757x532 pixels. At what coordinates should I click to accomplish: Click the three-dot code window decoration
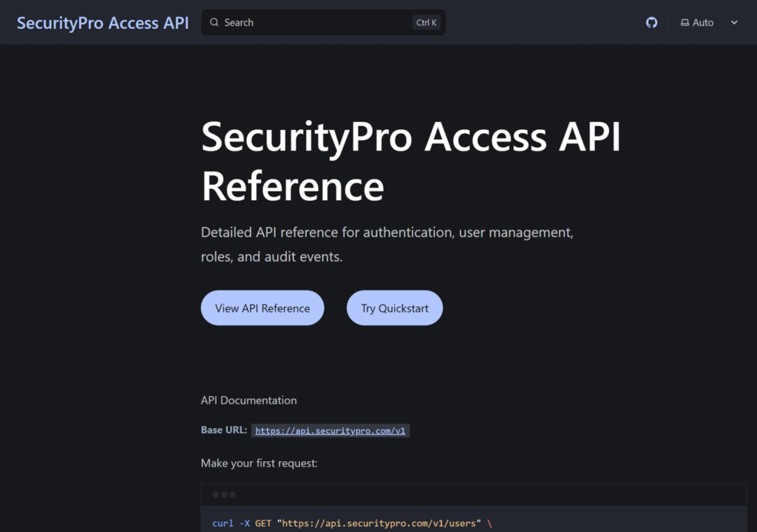point(224,494)
